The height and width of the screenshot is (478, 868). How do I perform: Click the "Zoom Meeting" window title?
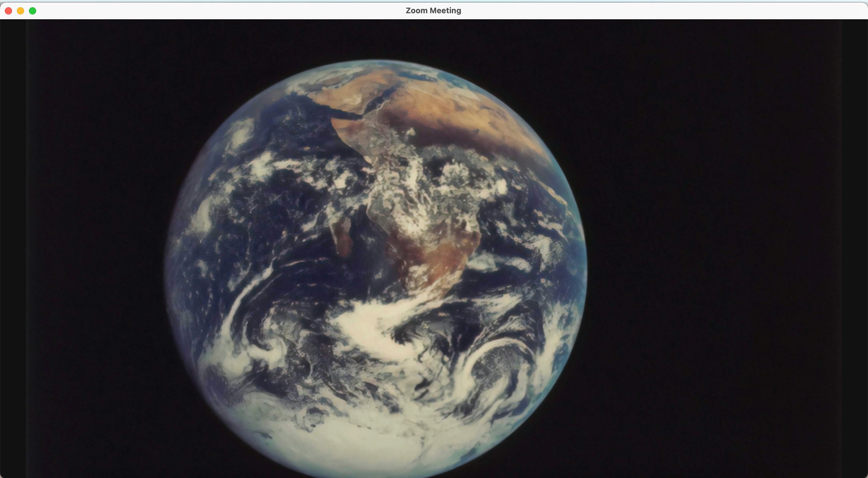coord(433,11)
